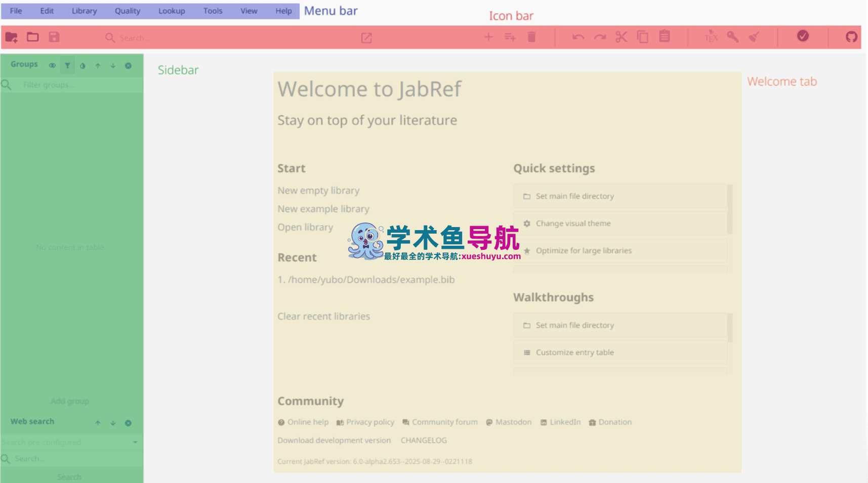Open CHANGELOG link
The height and width of the screenshot is (483, 868).
click(424, 441)
